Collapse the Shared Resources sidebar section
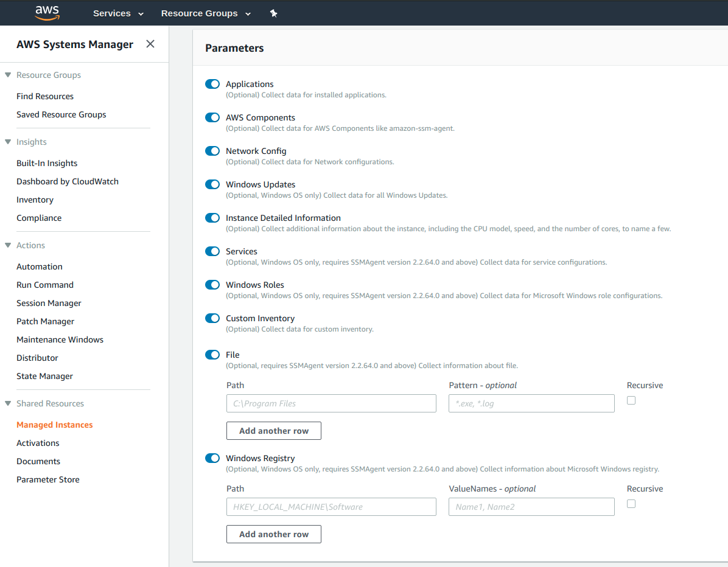Viewport: 728px width, 567px height. pyautogui.click(x=8, y=403)
